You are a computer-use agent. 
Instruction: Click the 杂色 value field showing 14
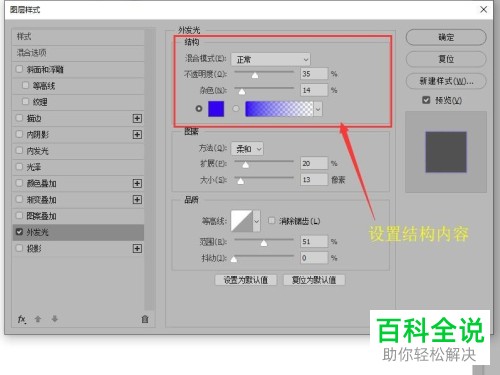tap(314, 90)
